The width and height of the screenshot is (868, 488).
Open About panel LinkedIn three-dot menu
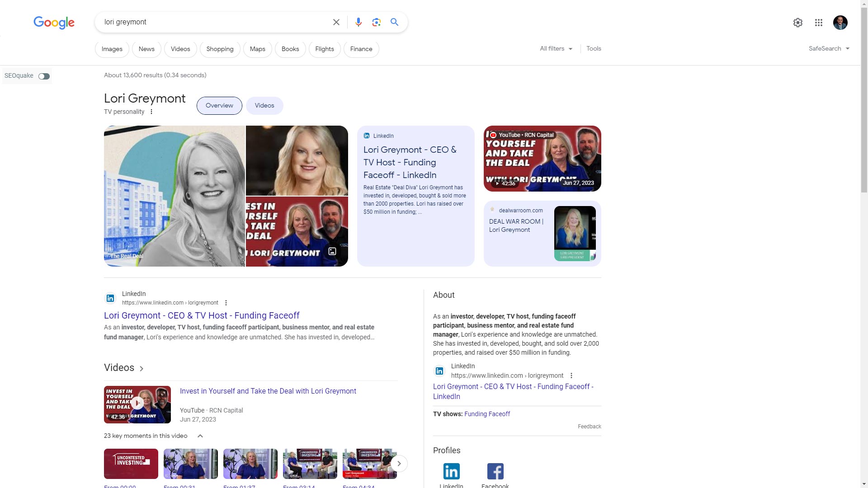click(x=571, y=375)
